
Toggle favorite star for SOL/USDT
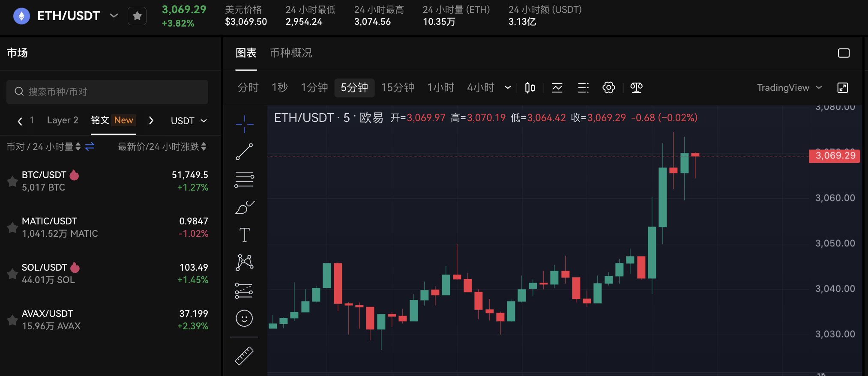tap(12, 274)
